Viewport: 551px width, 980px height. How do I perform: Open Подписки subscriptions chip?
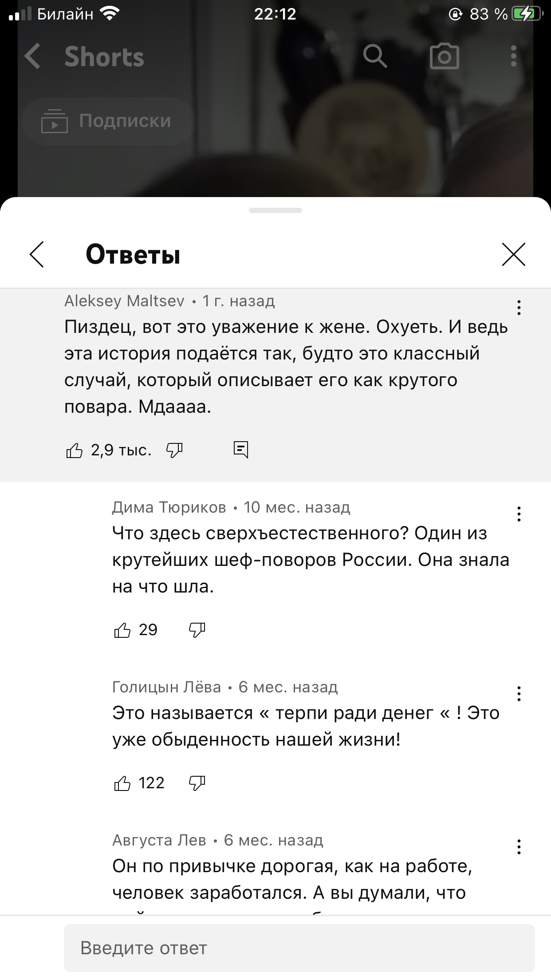click(x=108, y=121)
